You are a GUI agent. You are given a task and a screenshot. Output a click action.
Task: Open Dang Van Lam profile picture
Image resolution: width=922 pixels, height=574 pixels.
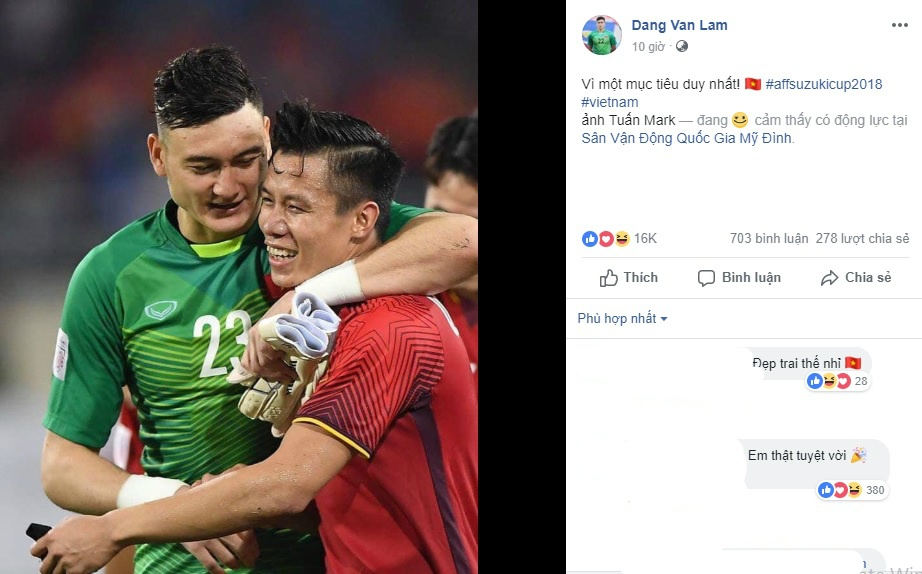pyautogui.click(x=602, y=35)
